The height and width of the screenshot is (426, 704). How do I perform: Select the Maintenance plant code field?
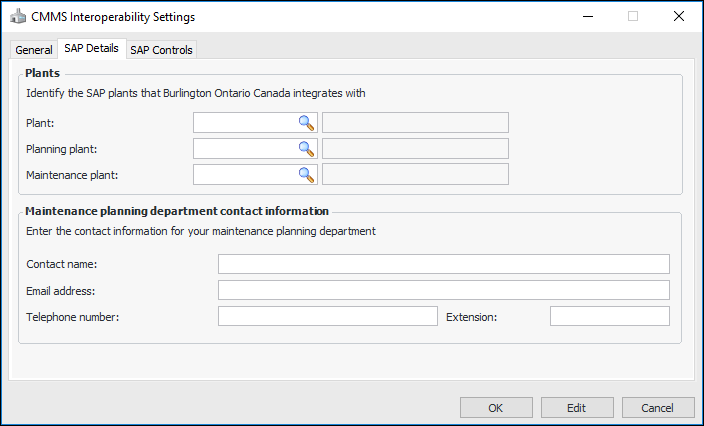point(245,174)
